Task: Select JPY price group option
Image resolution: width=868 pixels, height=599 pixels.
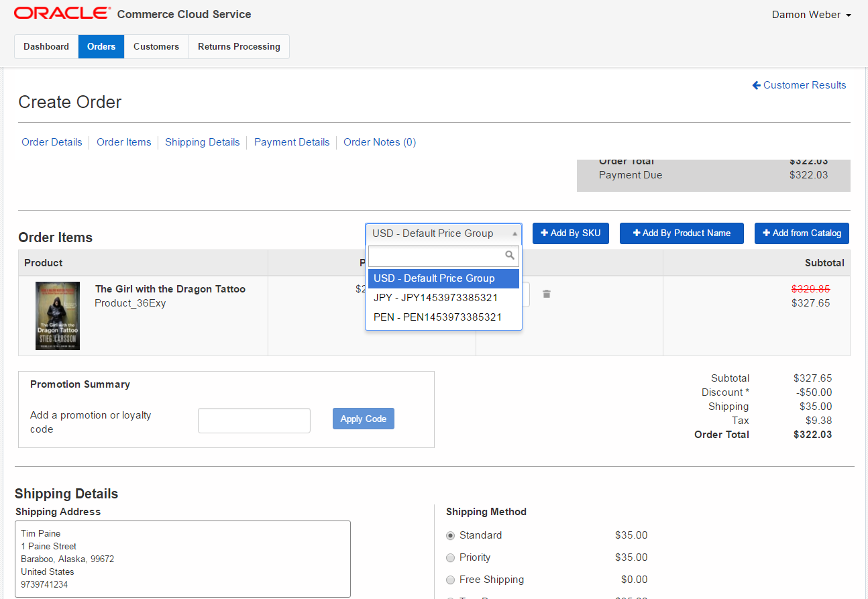Action: click(436, 298)
